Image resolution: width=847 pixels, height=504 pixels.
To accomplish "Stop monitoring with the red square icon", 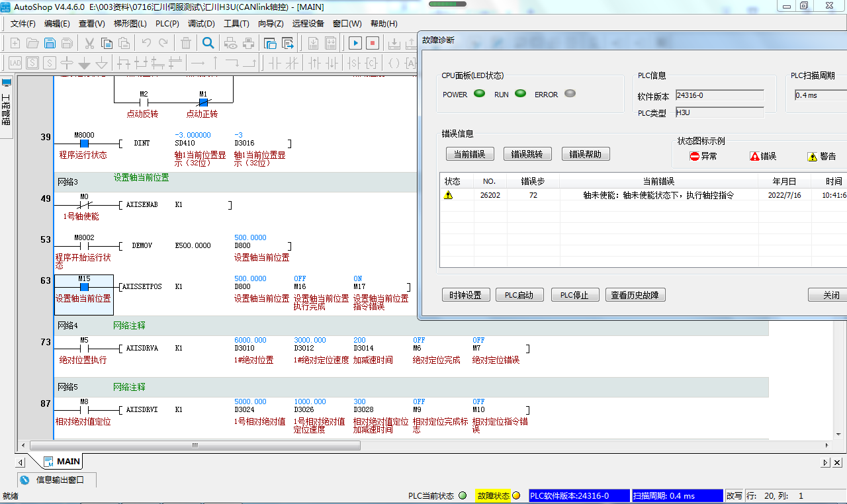I will 373,43.
